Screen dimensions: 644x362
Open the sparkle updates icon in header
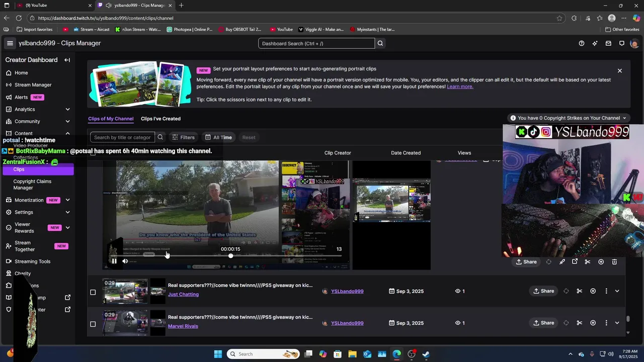(595, 43)
